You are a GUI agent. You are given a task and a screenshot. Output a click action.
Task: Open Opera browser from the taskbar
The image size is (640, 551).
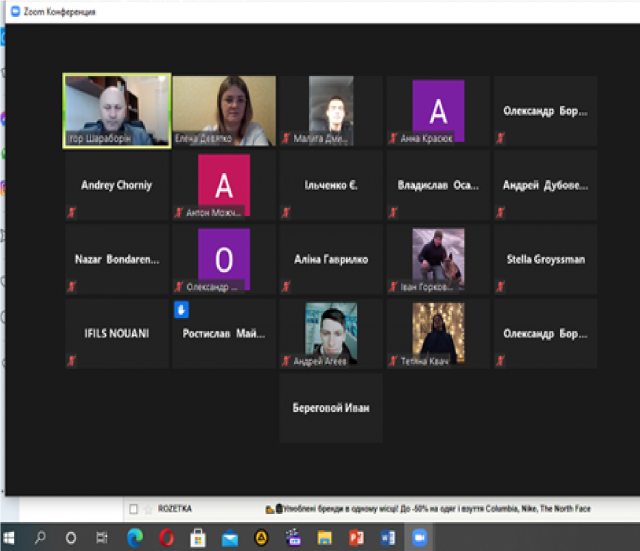(x=166, y=538)
